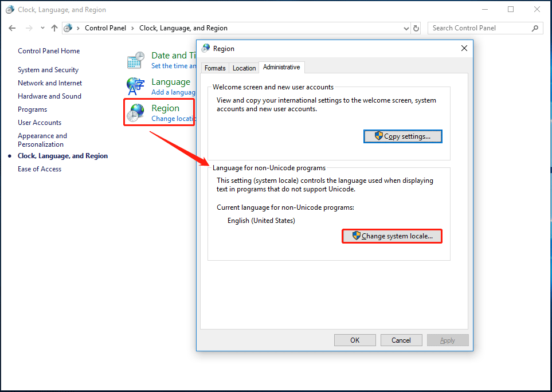This screenshot has height=392, width=552.
Task: Click the shield icon on Copy settings
Action: click(x=378, y=136)
